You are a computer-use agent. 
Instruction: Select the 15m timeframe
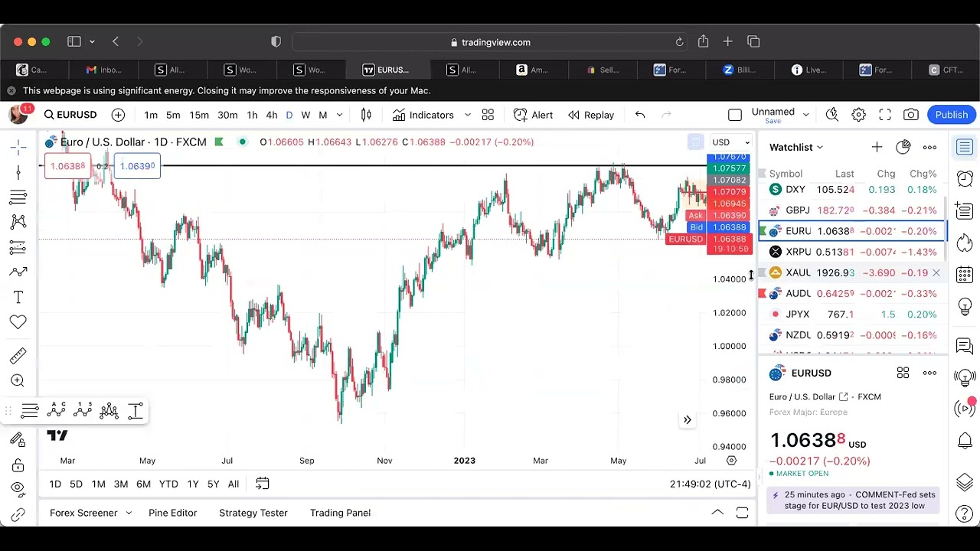(199, 115)
